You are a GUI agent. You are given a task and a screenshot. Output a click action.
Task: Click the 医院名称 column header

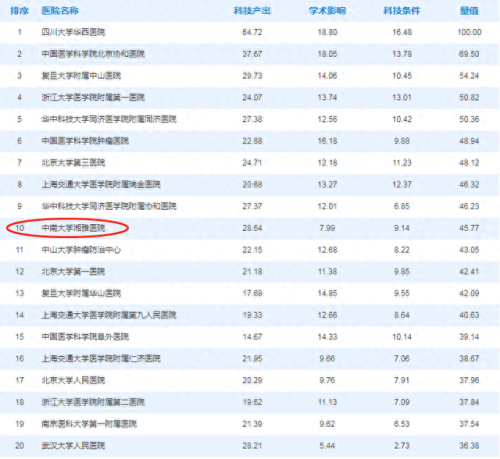(x=60, y=11)
